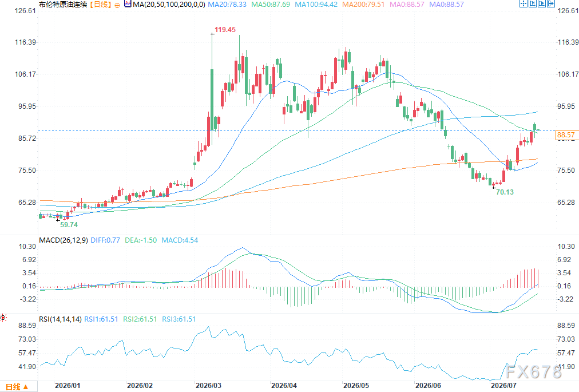Click the chart play-forward icon
Screen dimensions: 579x392
(x=542, y=3)
